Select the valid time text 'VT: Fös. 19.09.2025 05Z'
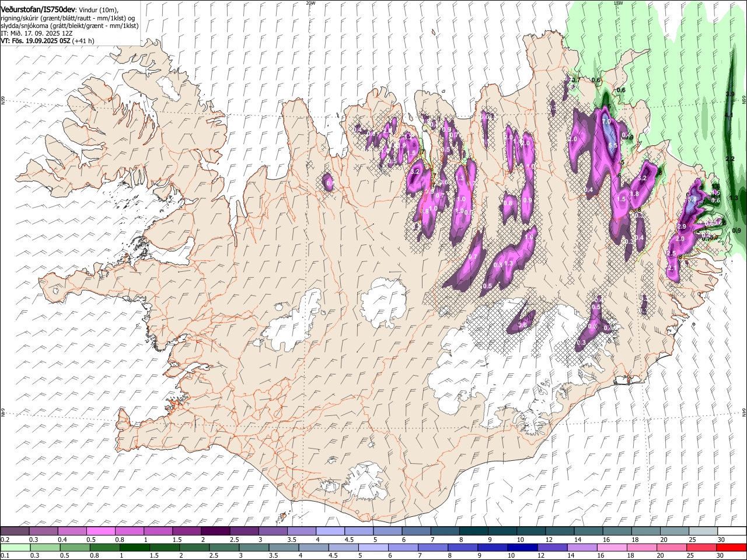 pos(36,41)
